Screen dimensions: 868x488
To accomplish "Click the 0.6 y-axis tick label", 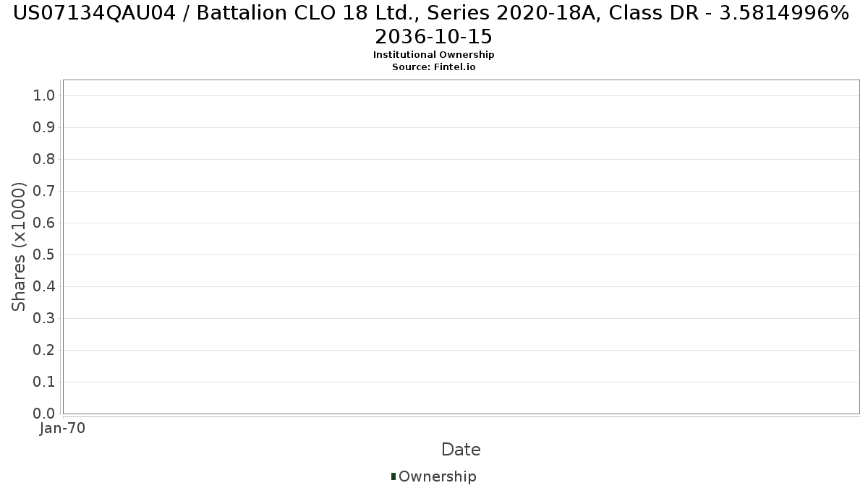I will pyautogui.click(x=44, y=223).
